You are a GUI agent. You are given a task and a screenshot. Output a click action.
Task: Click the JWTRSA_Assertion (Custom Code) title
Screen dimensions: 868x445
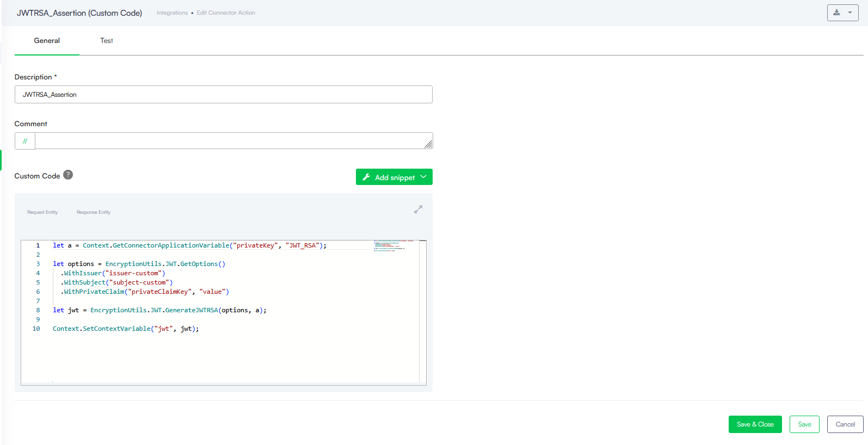[x=79, y=13]
